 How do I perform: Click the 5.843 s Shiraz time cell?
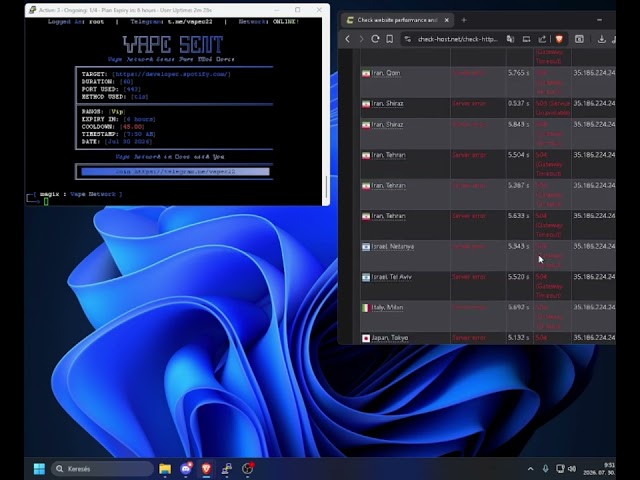(518, 124)
